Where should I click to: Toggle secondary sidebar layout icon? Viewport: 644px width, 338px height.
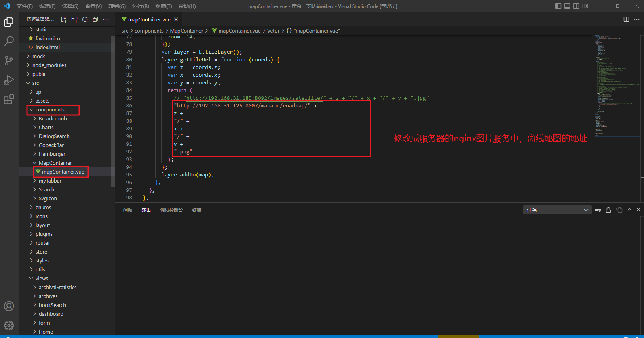click(576, 6)
